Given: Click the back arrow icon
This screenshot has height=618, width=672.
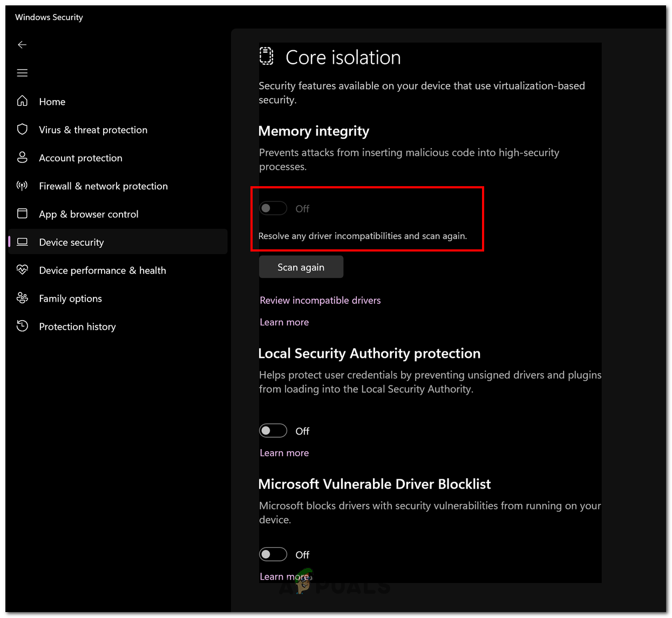Looking at the screenshot, I should click(22, 45).
